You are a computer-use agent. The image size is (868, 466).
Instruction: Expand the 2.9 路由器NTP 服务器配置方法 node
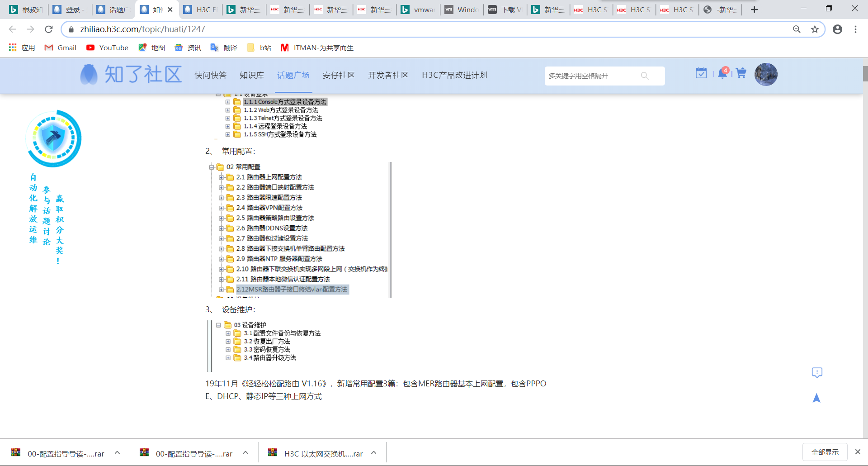coord(221,259)
